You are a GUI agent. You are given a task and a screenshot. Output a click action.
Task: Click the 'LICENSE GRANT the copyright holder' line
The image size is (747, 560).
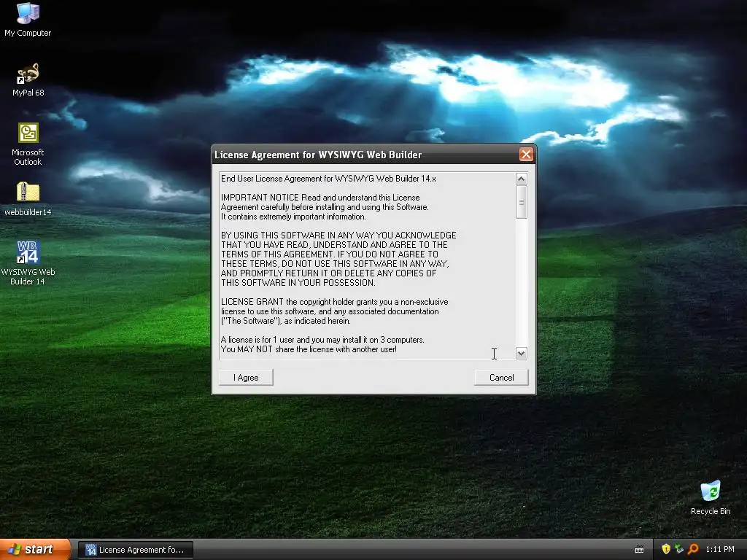tap(334, 302)
